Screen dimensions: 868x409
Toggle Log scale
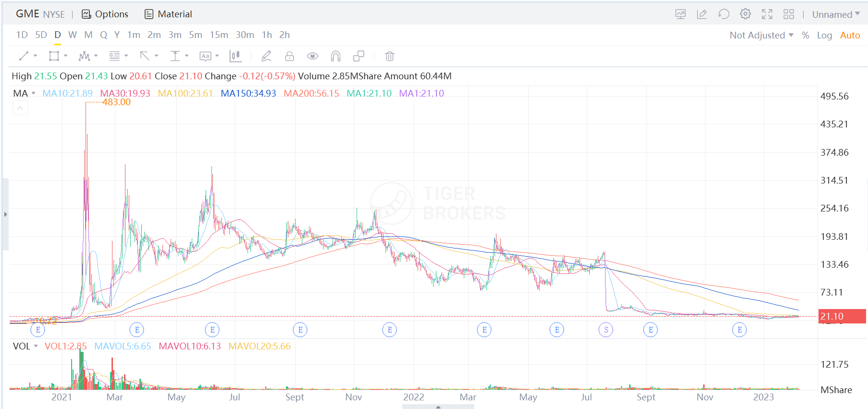pos(824,35)
